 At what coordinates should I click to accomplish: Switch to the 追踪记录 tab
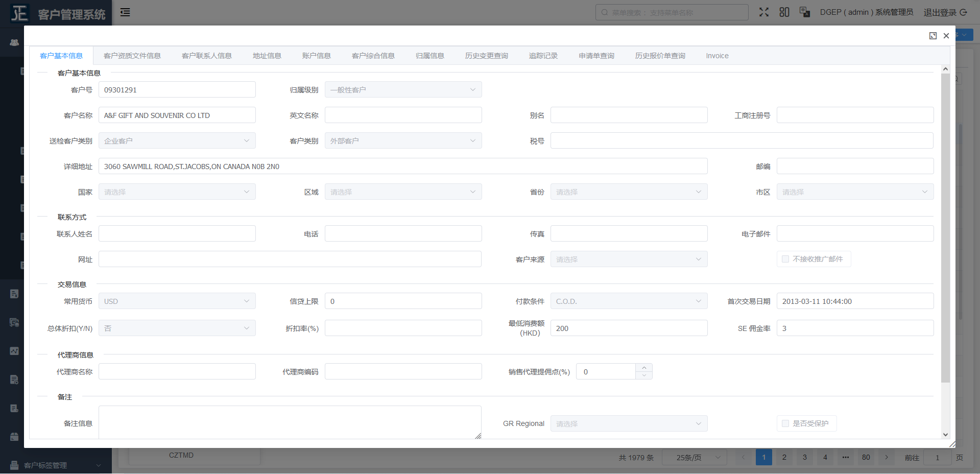pyautogui.click(x=543, y=56)
